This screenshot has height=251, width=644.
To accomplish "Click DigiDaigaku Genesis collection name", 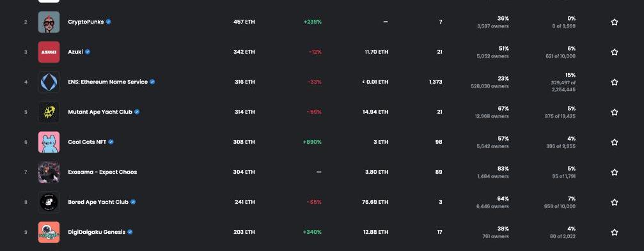I will pyautogui.click(x=97, y=232).
